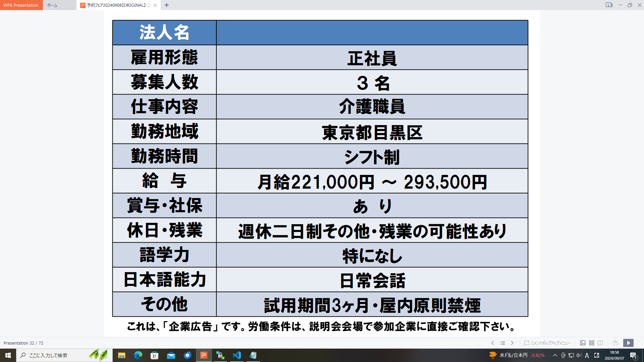Click the Japanese IME J tray icon
The height and width of the screenshot is (362, 644).
tap(597, 355)
